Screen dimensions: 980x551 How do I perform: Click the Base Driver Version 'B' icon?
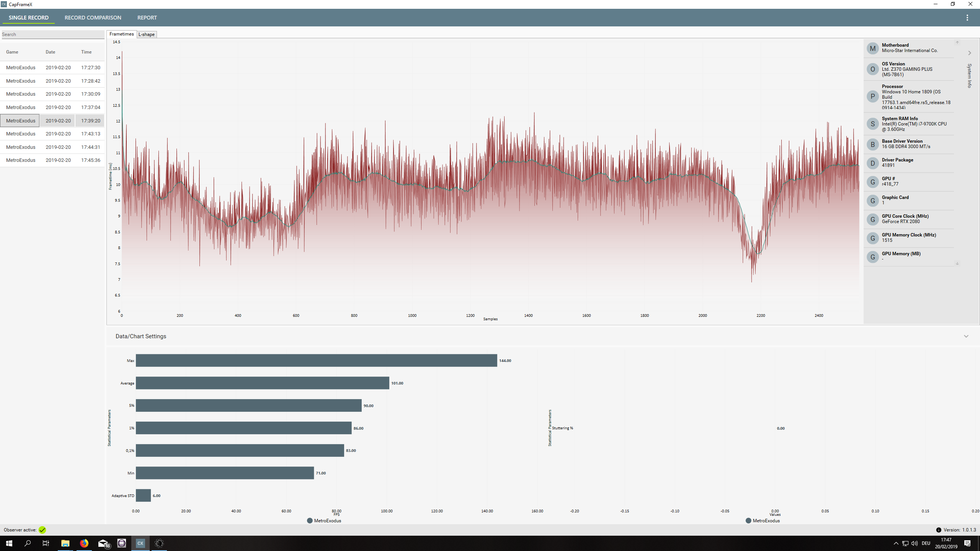872,144
